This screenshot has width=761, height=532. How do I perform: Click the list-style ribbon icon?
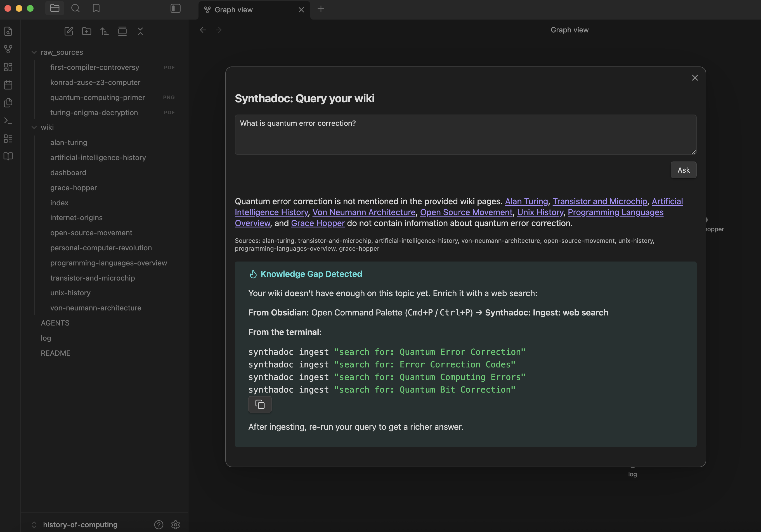coord(8,139)
